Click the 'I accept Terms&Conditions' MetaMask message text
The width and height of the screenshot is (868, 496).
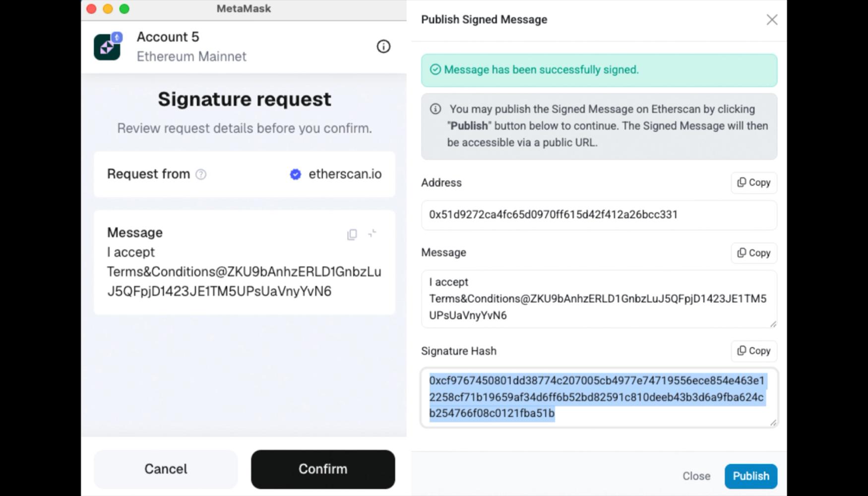point(244,272)
